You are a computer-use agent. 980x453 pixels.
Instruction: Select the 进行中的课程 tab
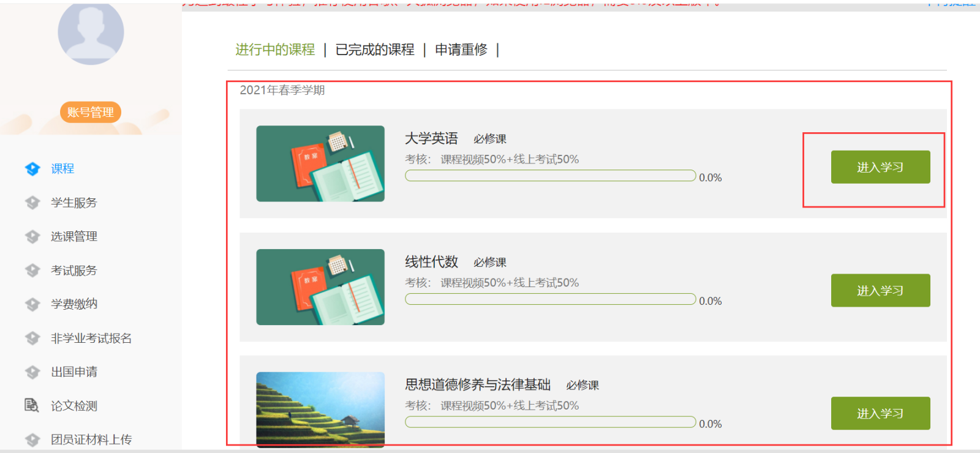(x=275, y=50)
